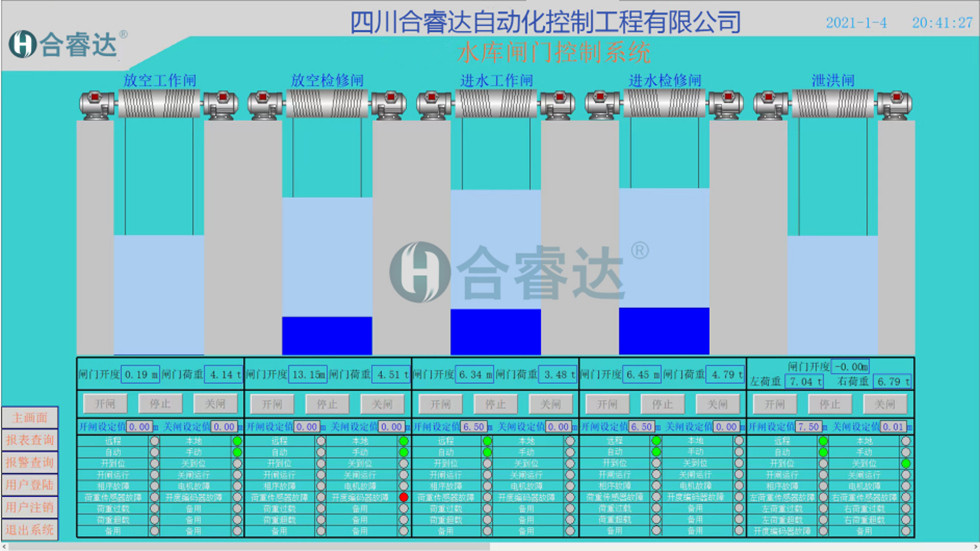Click the grey 左荷重过载 lamp of 泄洪闸
The height and width of the screenshot is (551, 980).
[823, 509]
